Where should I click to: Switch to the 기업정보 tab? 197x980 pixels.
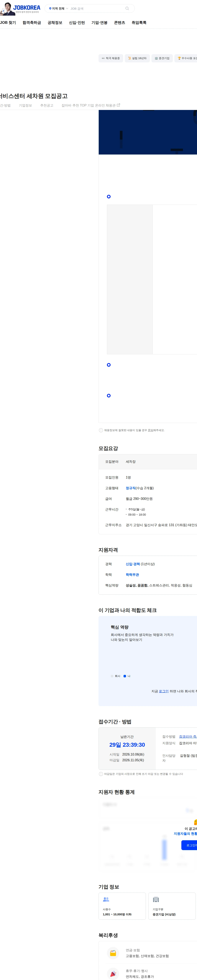(x=25, y=105)
